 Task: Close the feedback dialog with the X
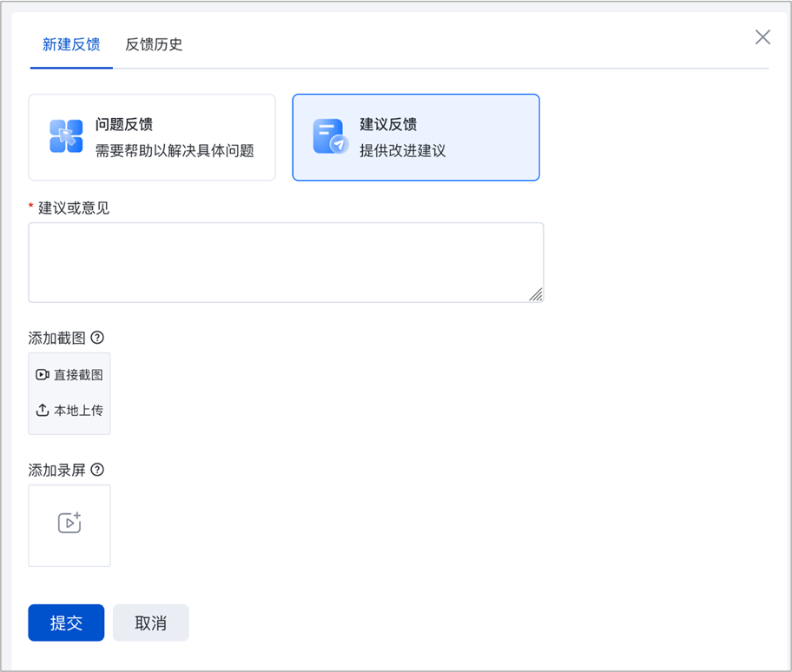pos(762,36)
